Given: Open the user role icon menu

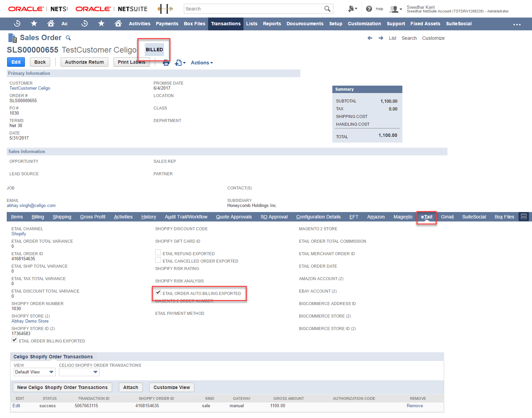Looking at the screenshot, I should tap(396, 9).
